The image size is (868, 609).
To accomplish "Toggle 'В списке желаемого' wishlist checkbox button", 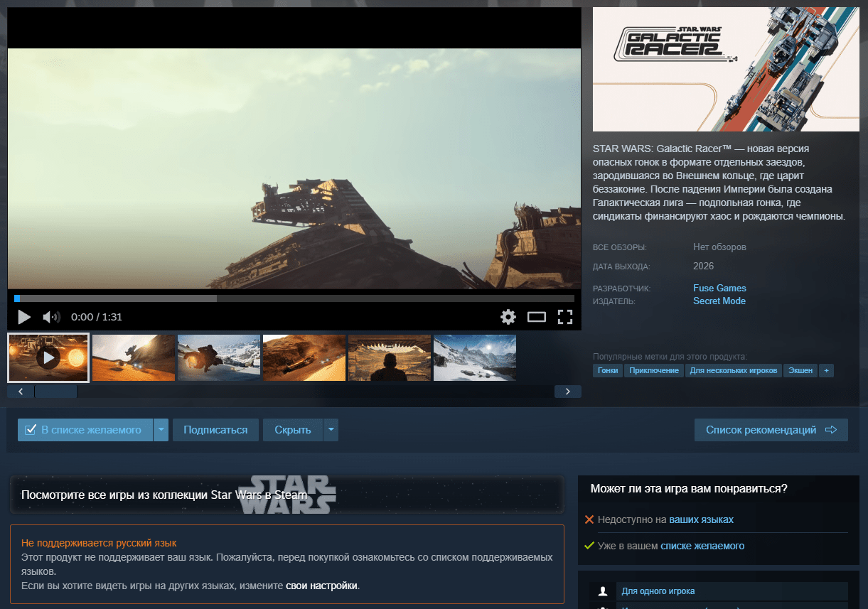I will coord(85,430).
